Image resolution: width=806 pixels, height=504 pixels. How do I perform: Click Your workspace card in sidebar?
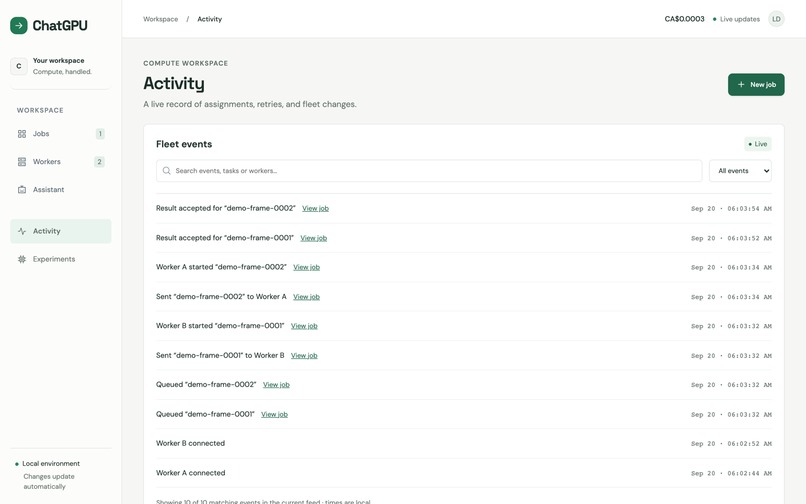(61, 66)
